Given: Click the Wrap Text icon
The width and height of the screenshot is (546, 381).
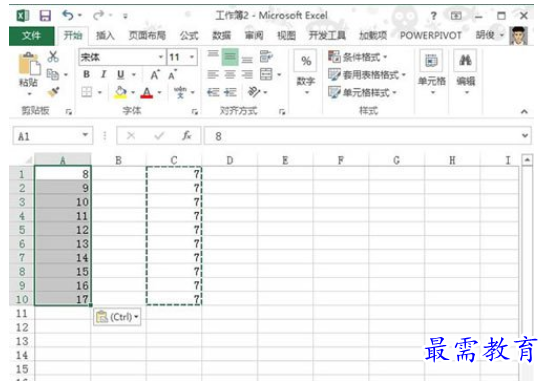Looking at the screenshot, I should pos(266,56).
